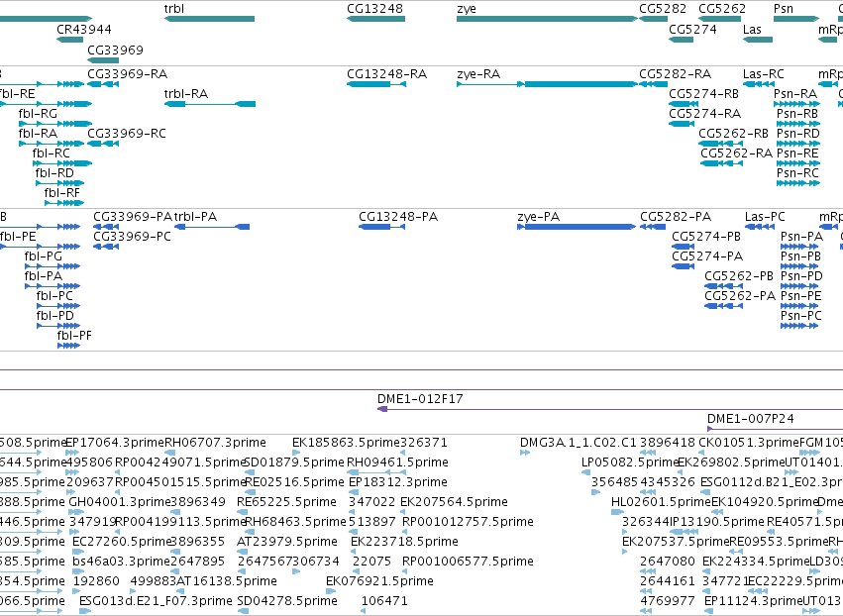
Task: Select the fbl-PG protein label
Action: click(x=43, y=257)
